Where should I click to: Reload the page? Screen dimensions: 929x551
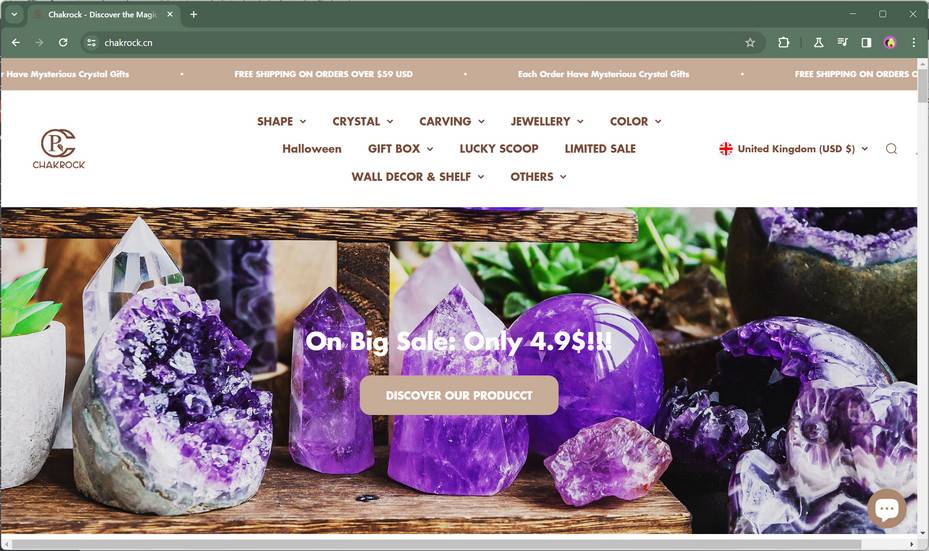coord(63,43)
